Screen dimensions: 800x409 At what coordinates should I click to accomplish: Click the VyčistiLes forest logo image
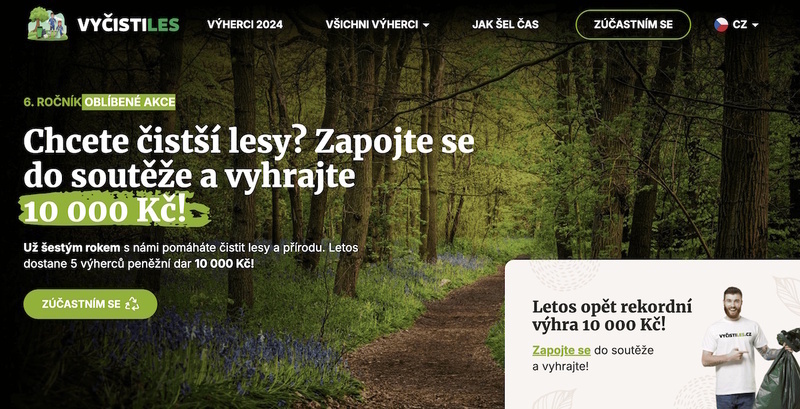tap(47, 23)
